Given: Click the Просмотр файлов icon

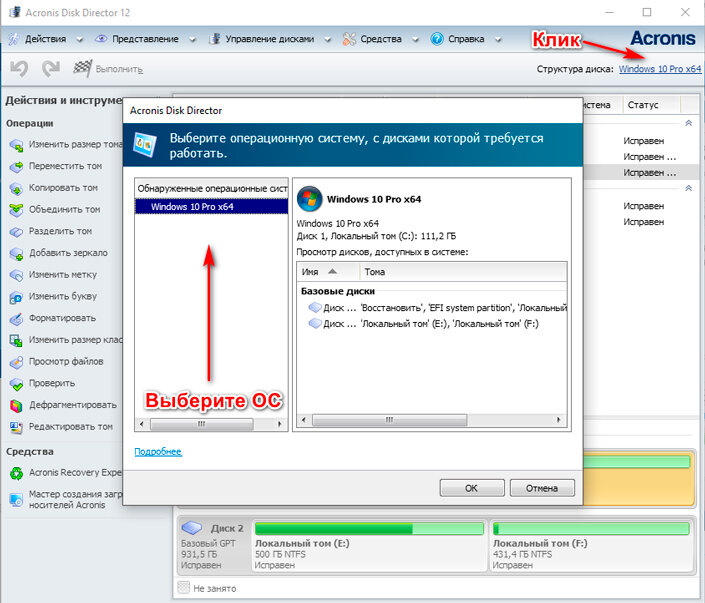Looking at the screenshot, I should click(16, 362).
